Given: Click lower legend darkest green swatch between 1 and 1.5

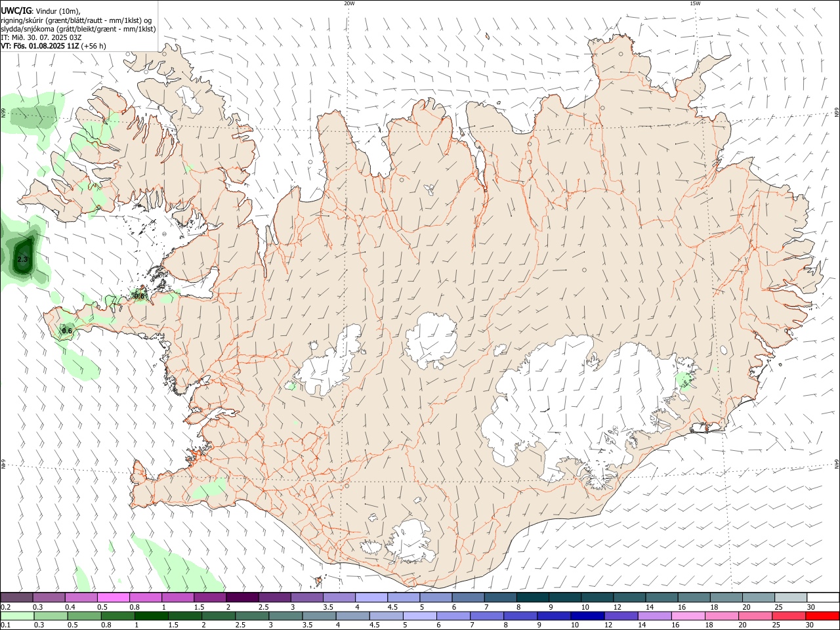Looking at the screenshot, I should pos(151,616).
